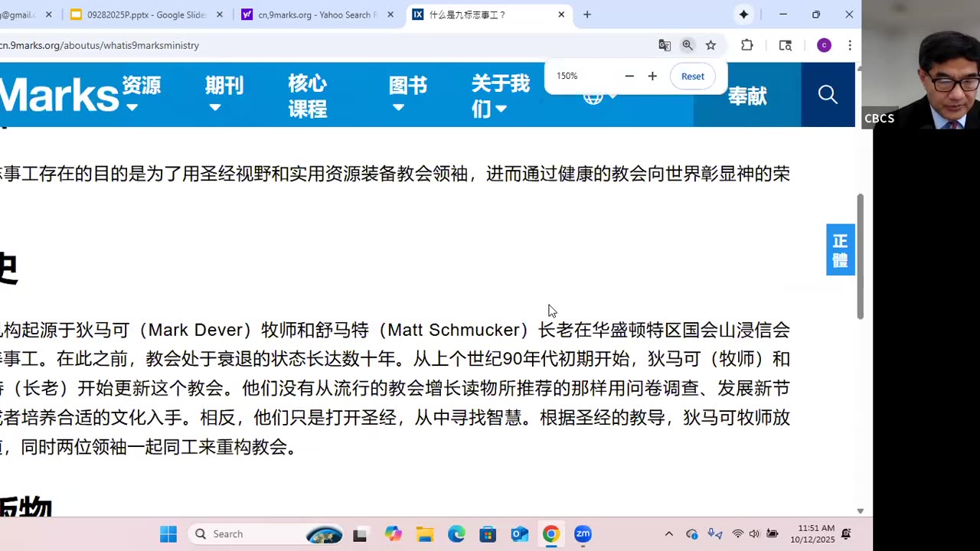Click the address bar URL
Screen dimensions: 980x551
point(100,45)
